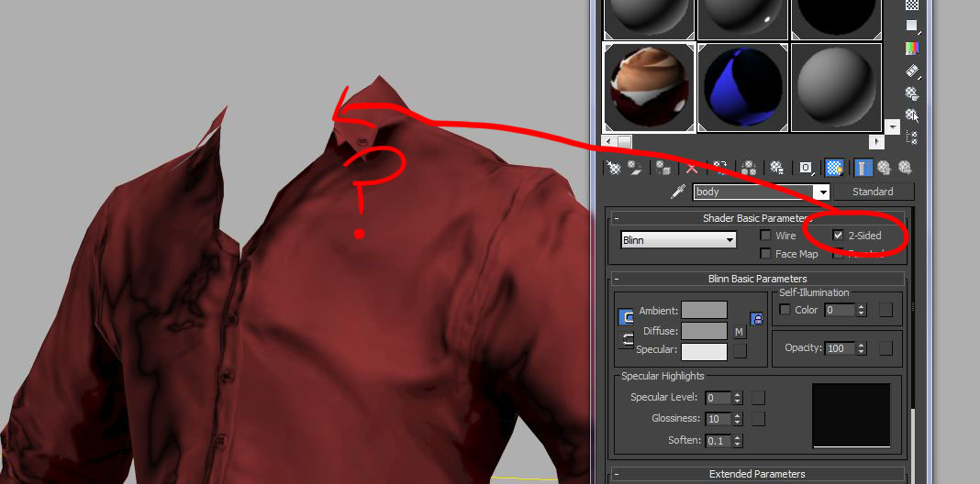This screenshot has width=980, height=484.
Task: Open the Material Editor Options icon
Action: pyautogui.click(x=912, y=93)
